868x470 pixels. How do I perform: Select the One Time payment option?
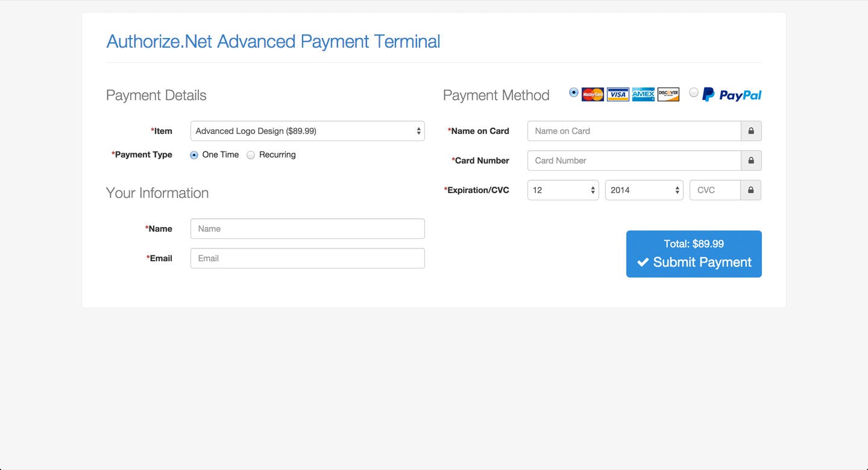point(193,155)
